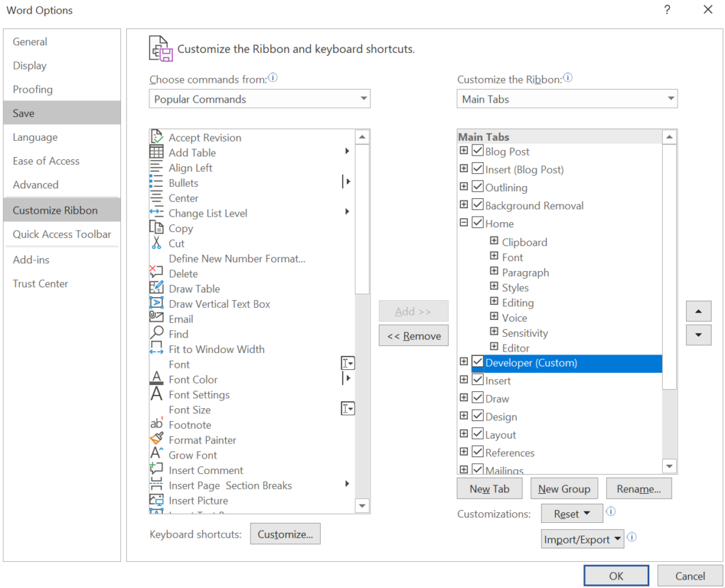
Task: Select the Find magnifier icon
Action: click(156, 334)
